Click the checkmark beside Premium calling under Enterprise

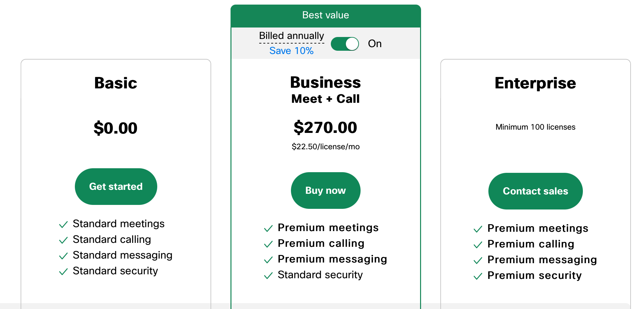click(478, 245)
